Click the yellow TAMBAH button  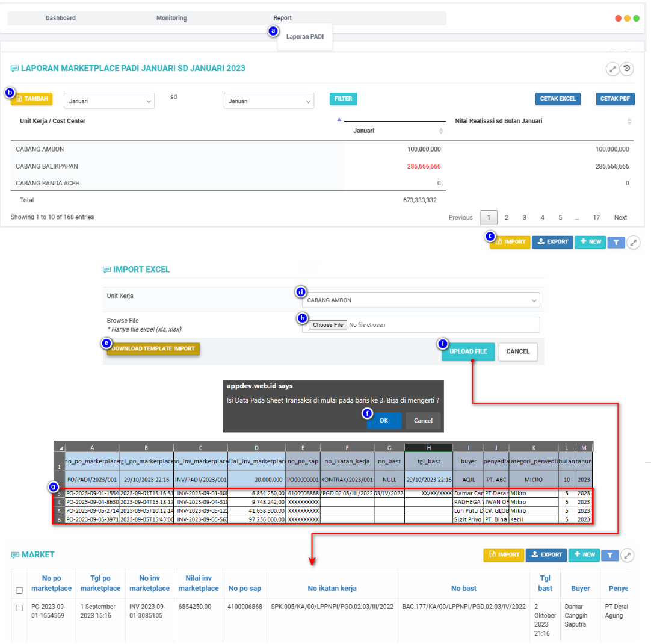(x=32, y=99)
